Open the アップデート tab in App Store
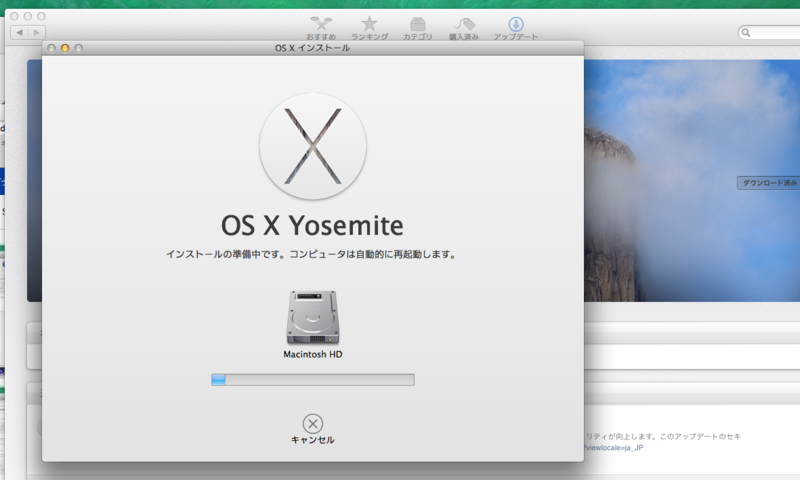 pos(516,28)
